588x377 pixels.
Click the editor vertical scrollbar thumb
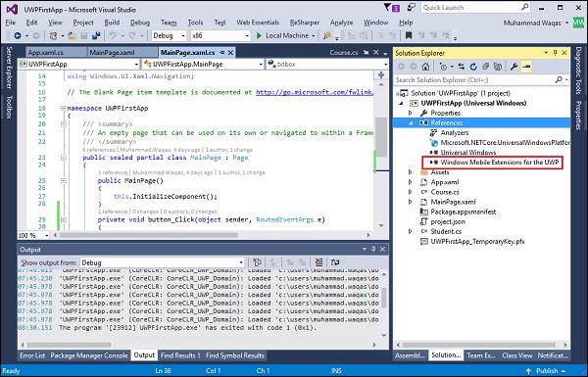click(381, 137)
